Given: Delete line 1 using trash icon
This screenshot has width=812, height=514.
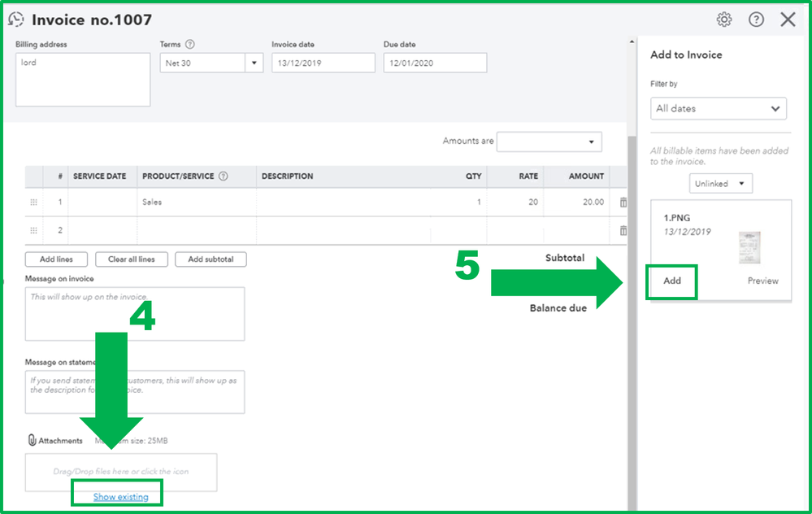Looking at the screenshot, I should [623, 202].
